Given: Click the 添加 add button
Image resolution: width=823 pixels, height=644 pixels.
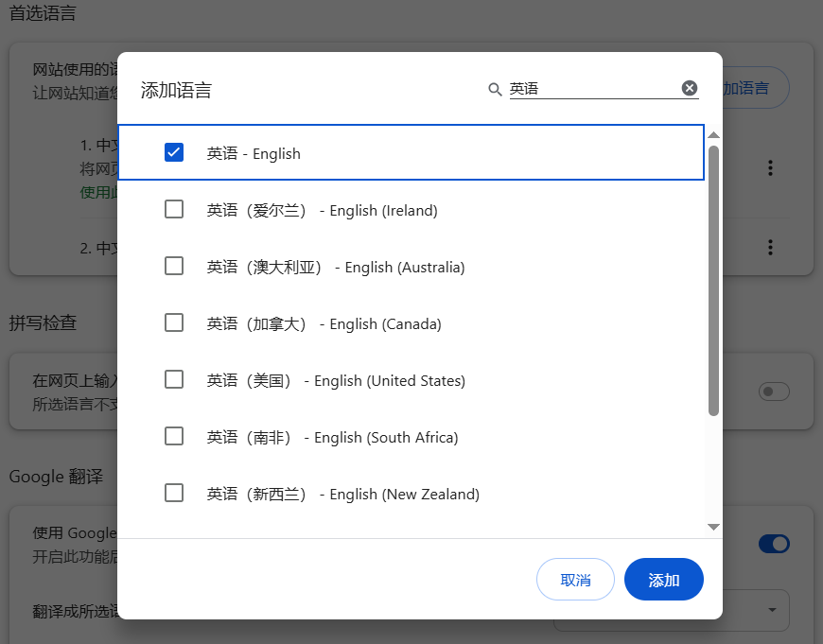Looking at the screenshot, I should (664, 580).
